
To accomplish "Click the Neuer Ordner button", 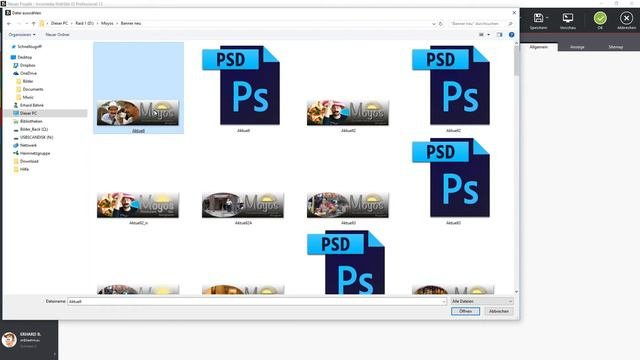I will pyautogui.click(x=58, y=35).
